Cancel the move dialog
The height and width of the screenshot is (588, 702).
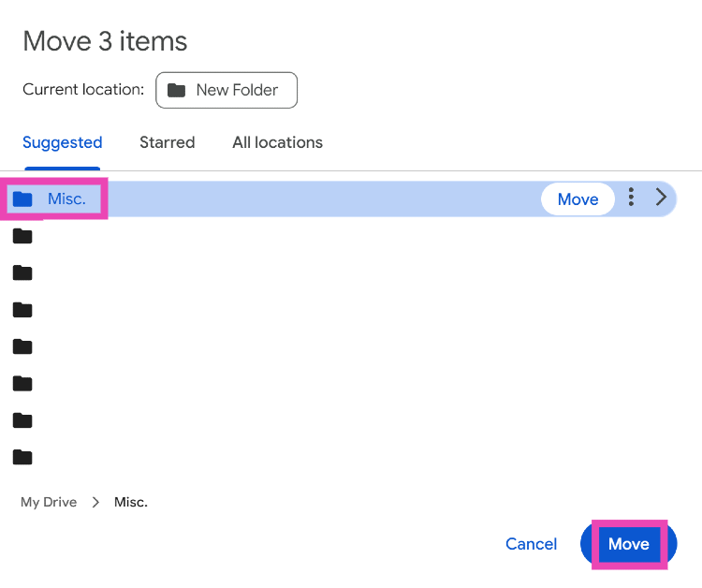531,544
